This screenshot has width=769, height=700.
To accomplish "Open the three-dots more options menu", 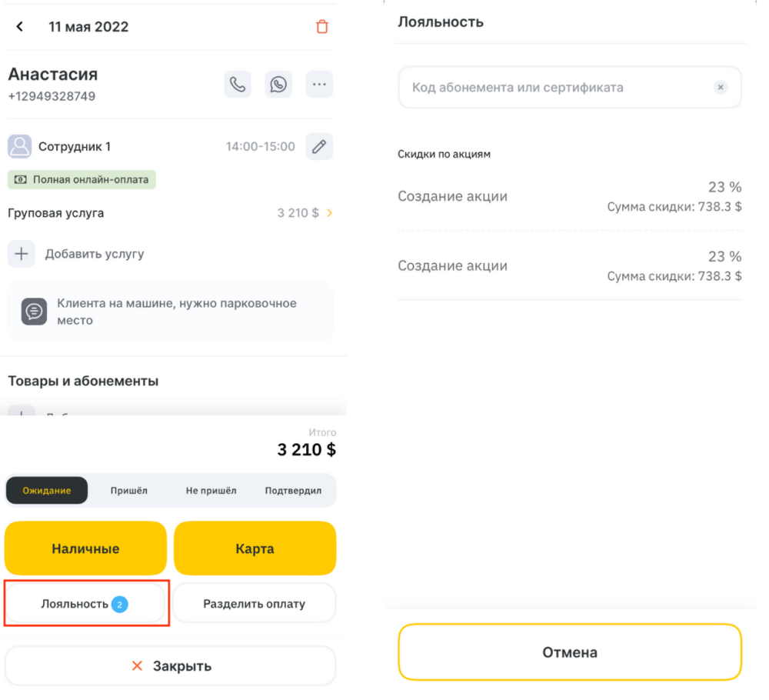I will [319, 85].
